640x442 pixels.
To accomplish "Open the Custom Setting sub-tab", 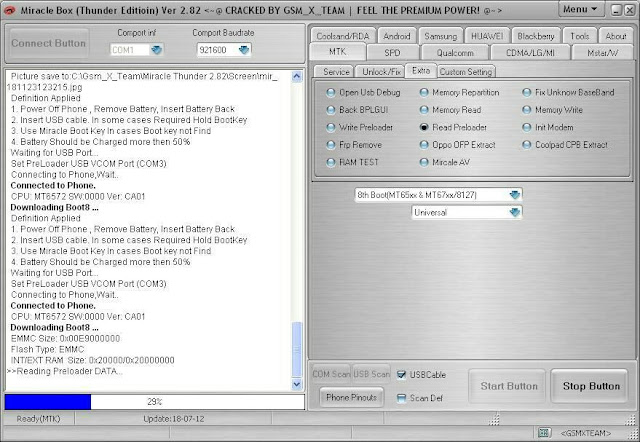I will tap(466, 72).
